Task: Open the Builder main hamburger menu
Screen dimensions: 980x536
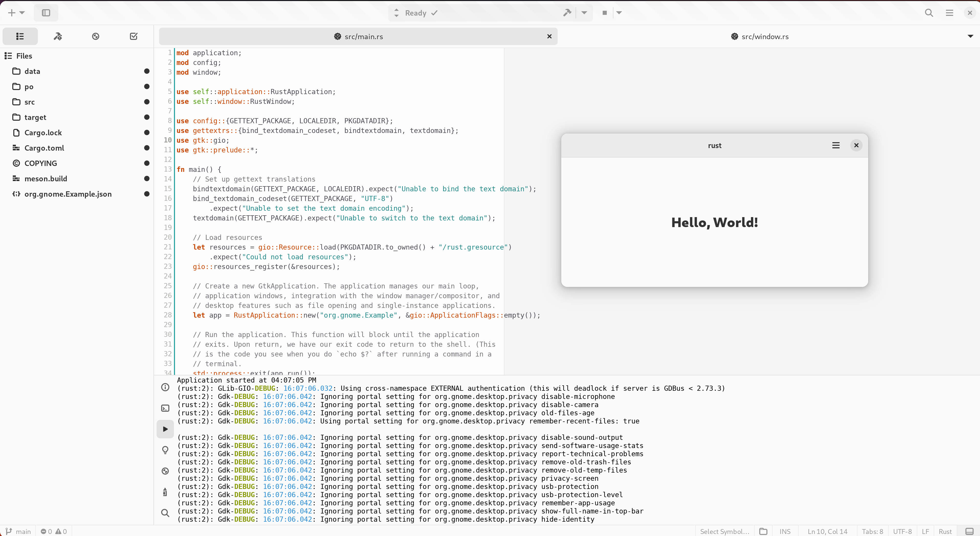Action: pyautogui.click(x=950, y=13)
